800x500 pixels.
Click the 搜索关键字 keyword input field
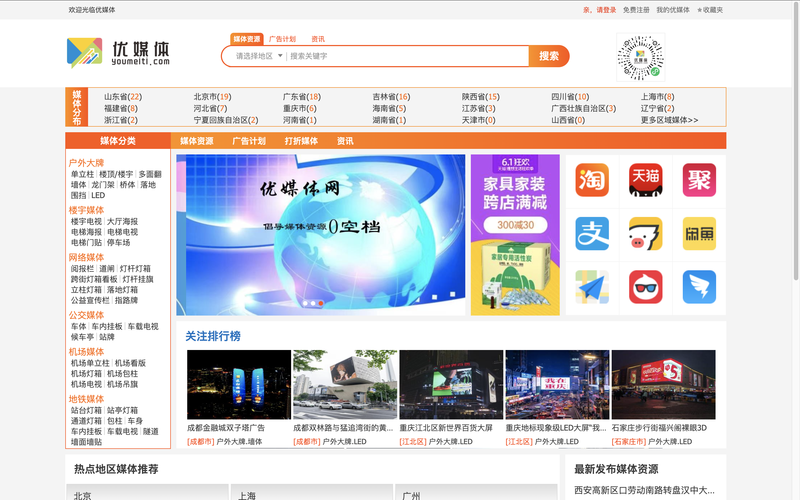[x=405, y=56]
